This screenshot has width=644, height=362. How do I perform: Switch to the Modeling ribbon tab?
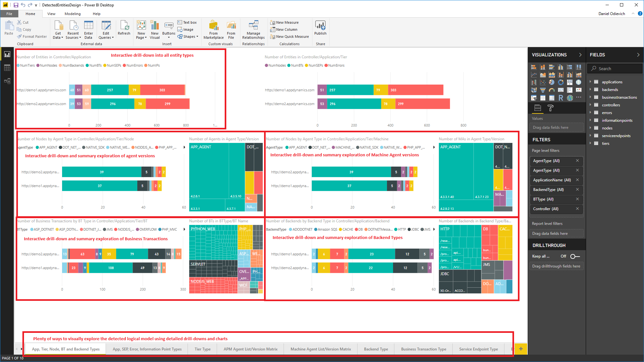point(73,14)
